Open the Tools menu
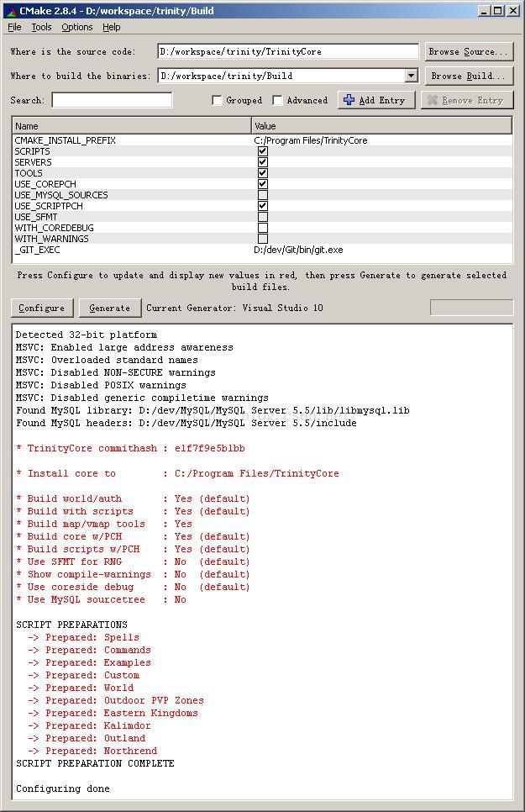 [x=41, y=27]
